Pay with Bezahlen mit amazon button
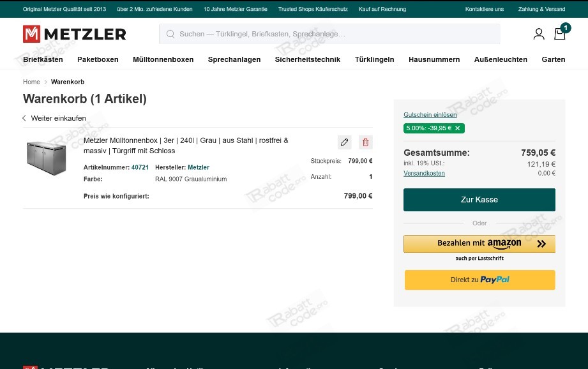 point(479,244)
